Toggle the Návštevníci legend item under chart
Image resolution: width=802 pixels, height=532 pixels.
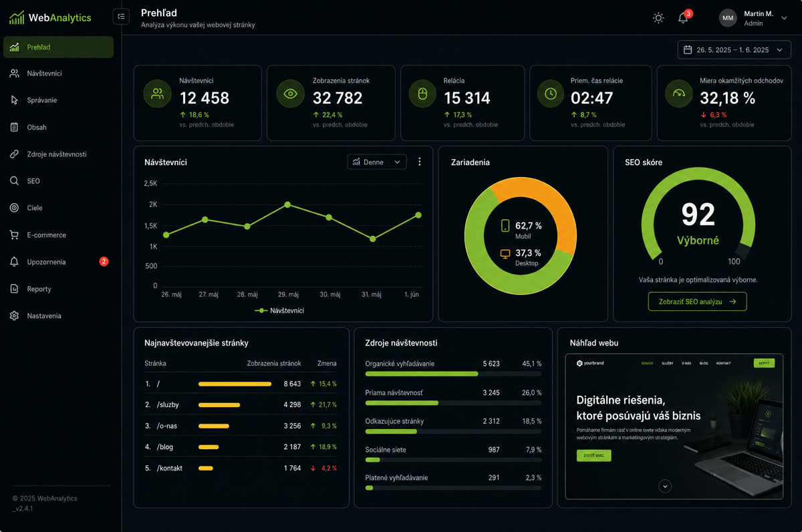tap(279, 311)
